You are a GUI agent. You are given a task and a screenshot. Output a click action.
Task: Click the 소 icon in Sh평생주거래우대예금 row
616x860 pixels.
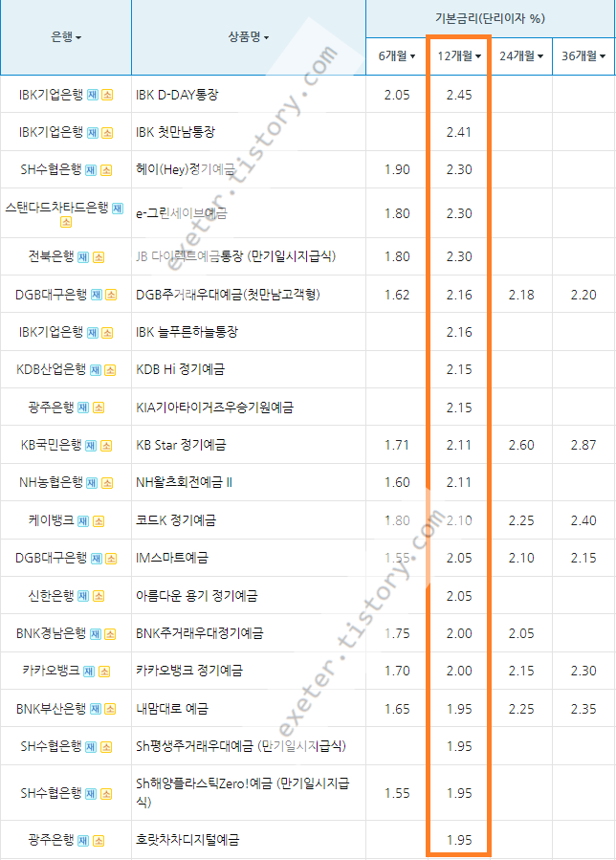coord(106,747)
